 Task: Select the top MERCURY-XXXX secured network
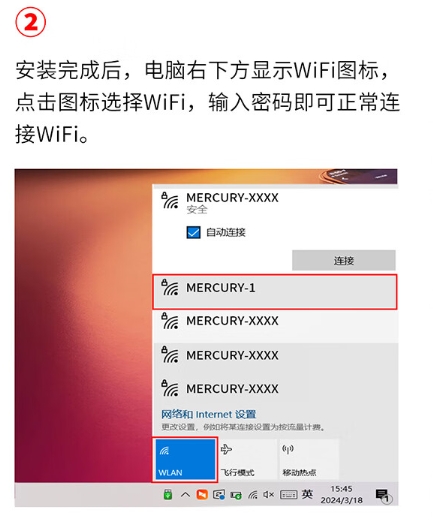pyautogui.click(x=275, y=203)
